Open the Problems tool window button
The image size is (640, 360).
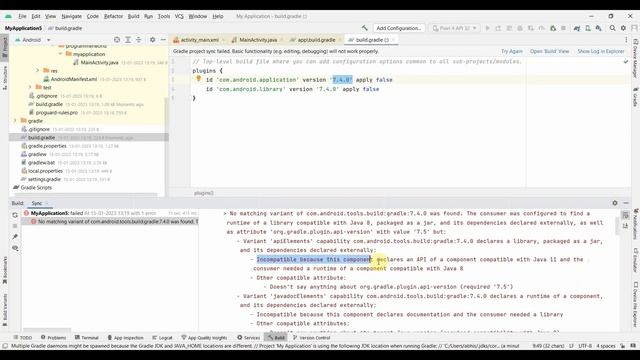(x=53, y=338)
